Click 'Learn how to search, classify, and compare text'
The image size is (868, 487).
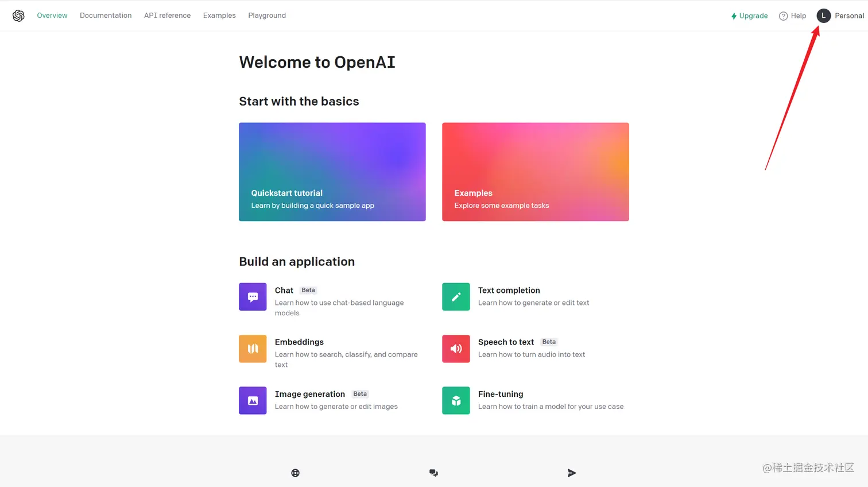coord(346,360)
